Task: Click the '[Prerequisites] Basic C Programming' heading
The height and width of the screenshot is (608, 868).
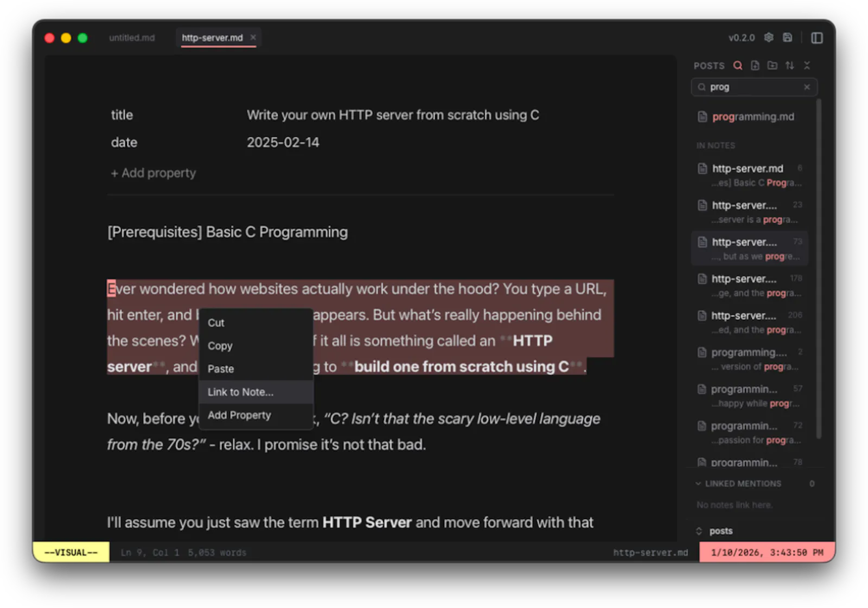Action: coord(228,232)
